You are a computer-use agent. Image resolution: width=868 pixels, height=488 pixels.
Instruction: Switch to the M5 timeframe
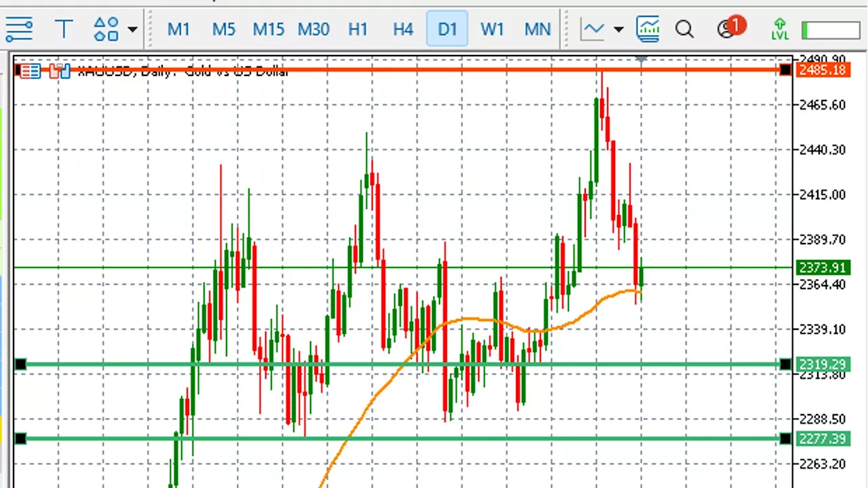(223, 29)
